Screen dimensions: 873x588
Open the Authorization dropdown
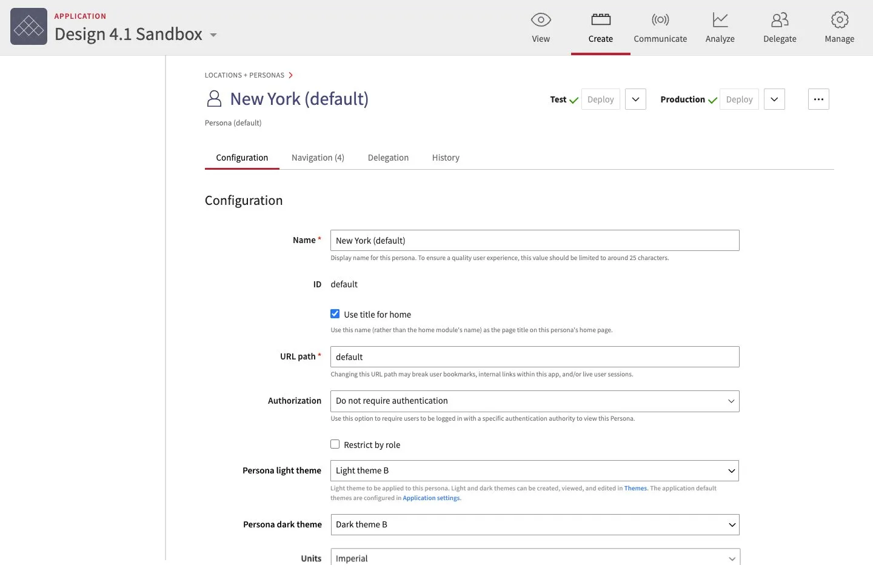point(535,401)
